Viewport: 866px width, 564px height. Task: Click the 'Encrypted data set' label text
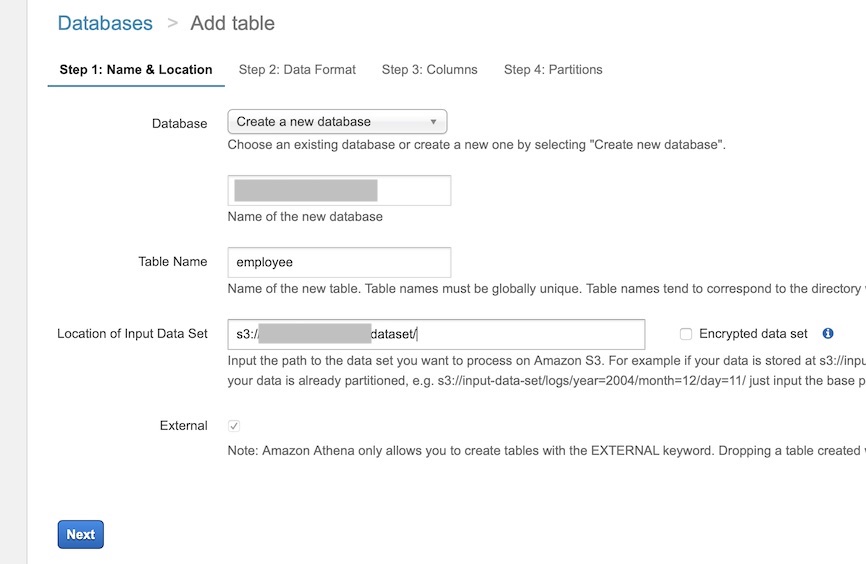[x=753, y=334]
